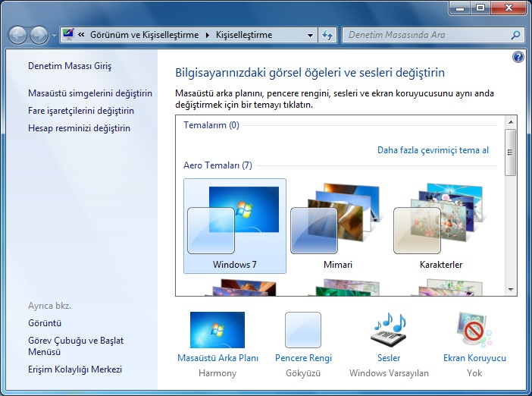
Task: Open Fare işaretçilerini değiştirin link
Action: (81, 111)
